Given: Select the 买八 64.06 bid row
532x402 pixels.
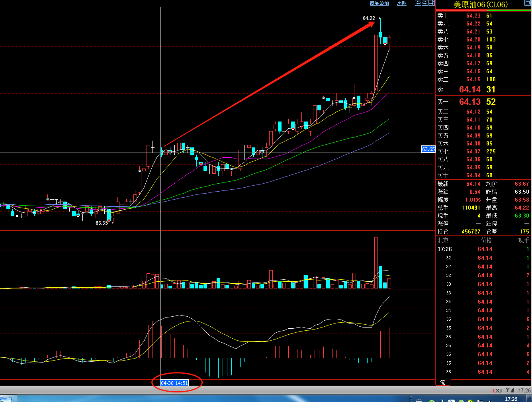Looking at the screenshot, I should (x=483, y=159).
